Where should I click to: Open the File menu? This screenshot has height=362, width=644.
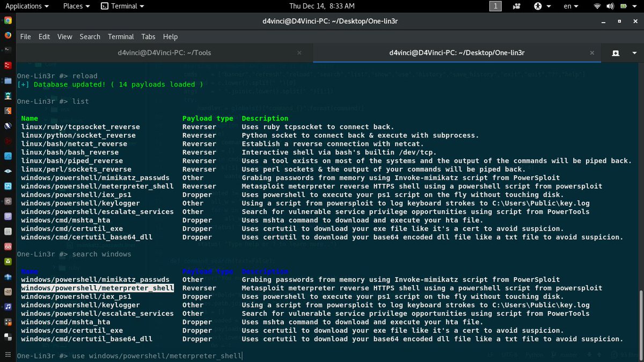(25, 36)
